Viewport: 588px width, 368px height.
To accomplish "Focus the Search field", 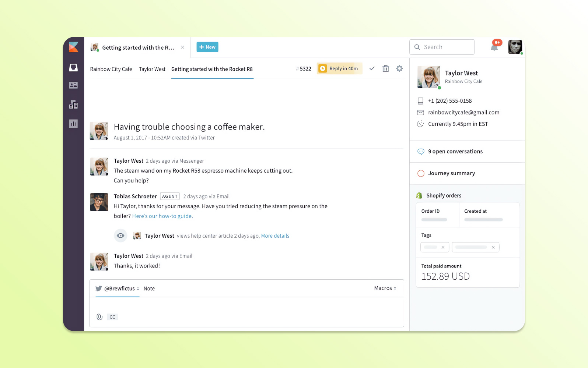I will coord(442,47).
